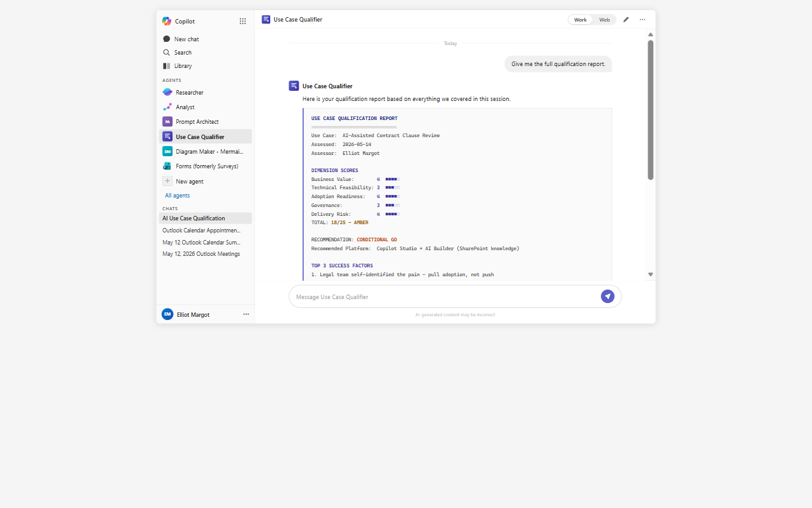Click the scrollbar up arrow
This screenshot has height=508, width=812.
point(650,34)
